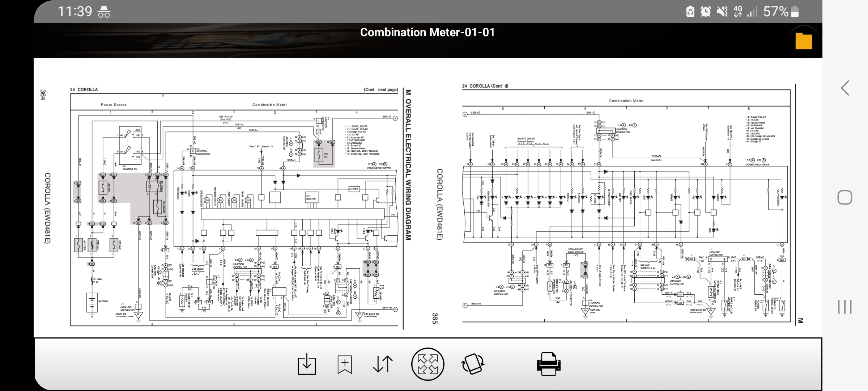The image size is (868, 391).
Task: Tap the download icon in bottom toolbar
Action: 307,364
